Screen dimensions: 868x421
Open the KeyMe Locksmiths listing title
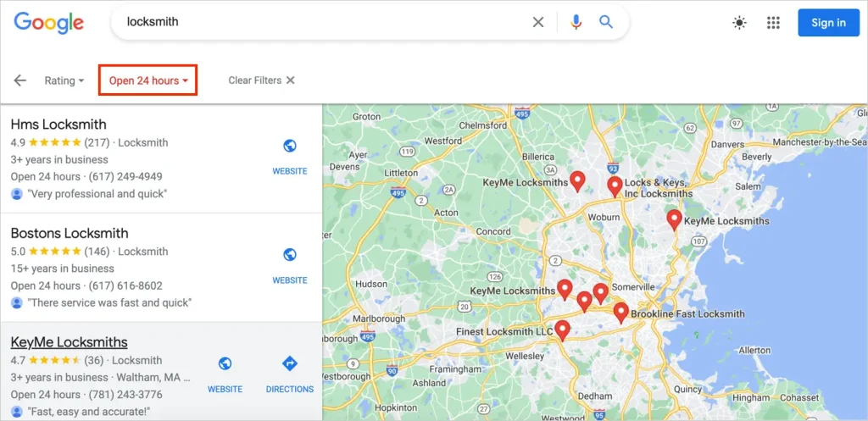(x=70, y=342)
